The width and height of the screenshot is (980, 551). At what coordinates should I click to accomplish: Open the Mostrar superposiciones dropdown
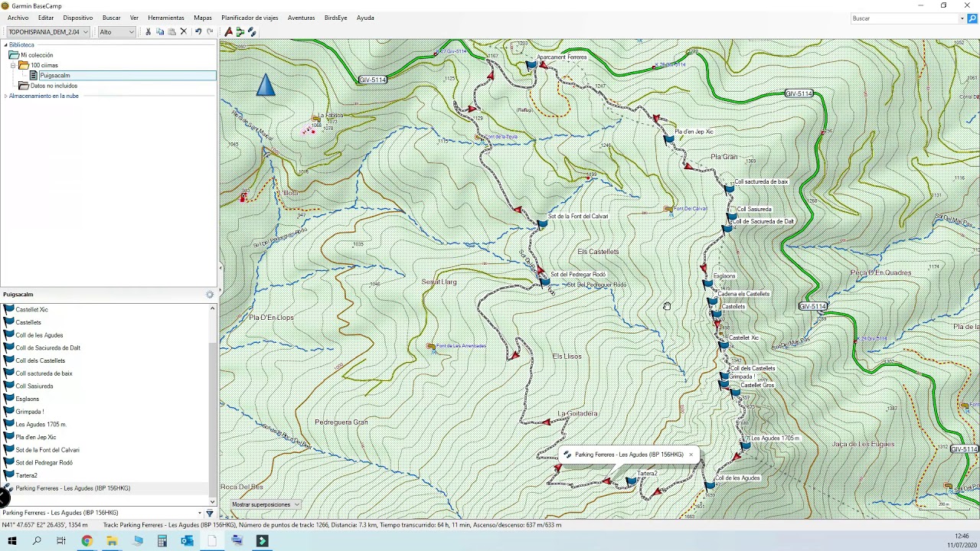(264, 504)
